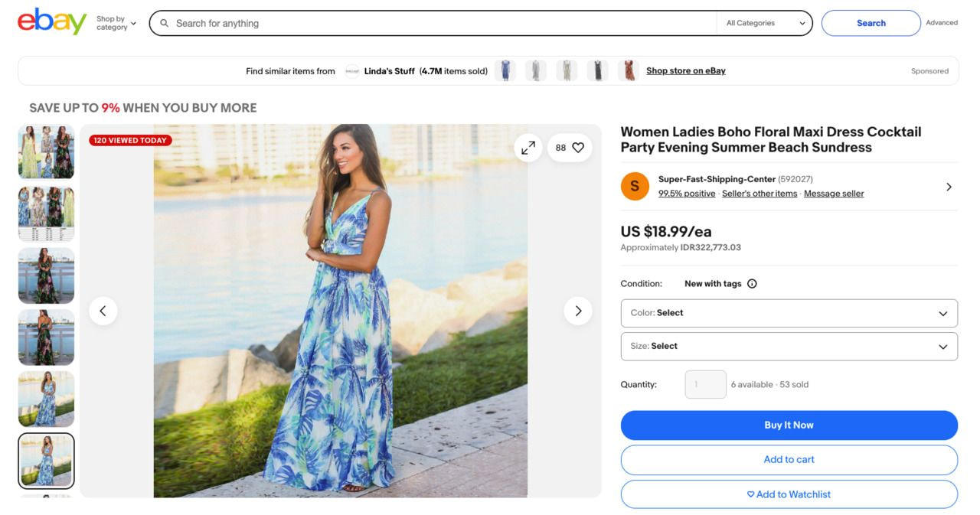
Task: Click the Super-Fast-Shipping-Center seller avatar
Action: (x=635, y=186)
